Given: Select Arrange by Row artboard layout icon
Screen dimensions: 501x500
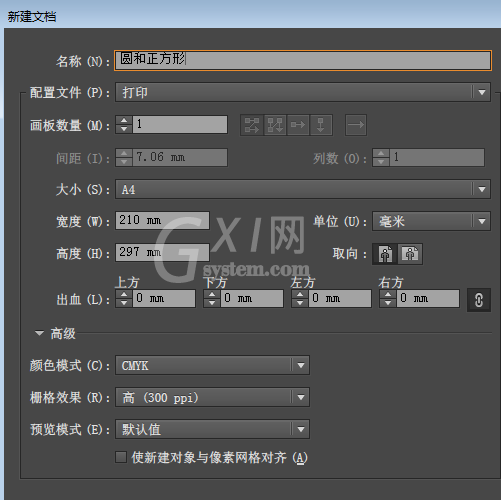Looking at the screenshot, I should (x=298, y=125).
